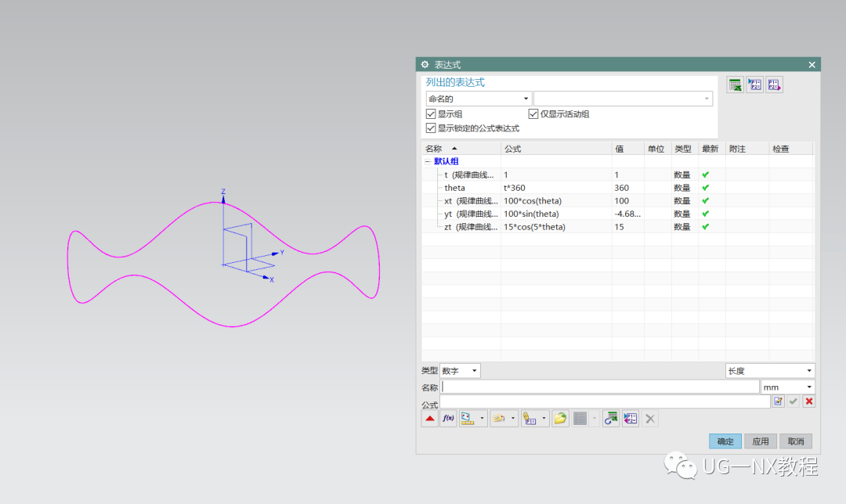Expand the measure distance dropdown arrow
The image size is (846, 504).
tap(482, 418)
